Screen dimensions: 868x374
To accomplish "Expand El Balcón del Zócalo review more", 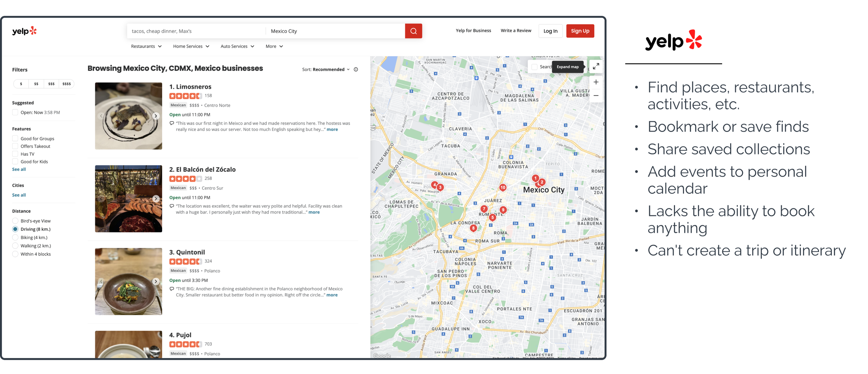I will (314, 212).
